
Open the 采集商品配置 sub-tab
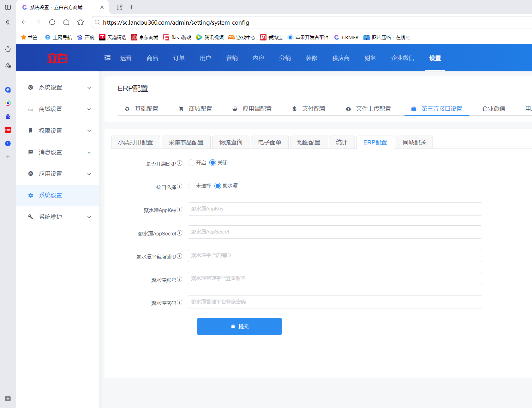(186, 142)
